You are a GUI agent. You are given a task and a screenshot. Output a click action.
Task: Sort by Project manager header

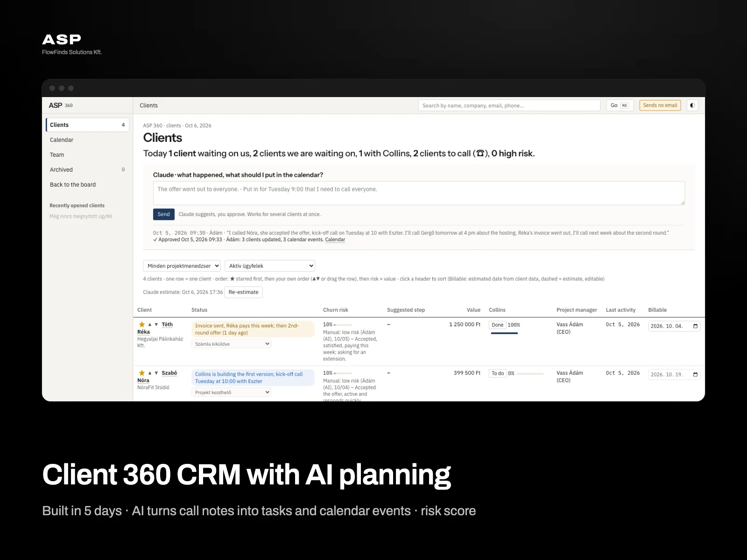point(577,310)
